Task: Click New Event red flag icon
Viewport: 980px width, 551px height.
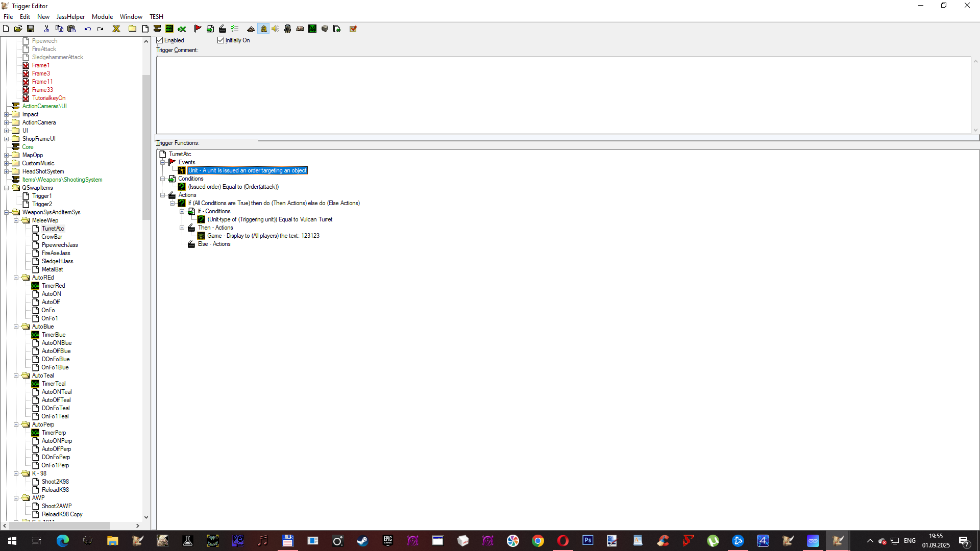Action: (198, 29)
